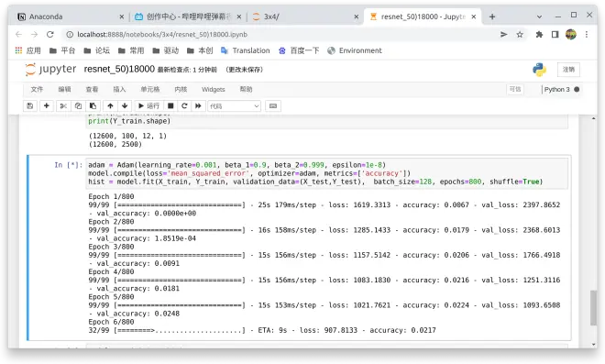Open the 内核 menu
The image size is (605, 364).
pos(181,89)
